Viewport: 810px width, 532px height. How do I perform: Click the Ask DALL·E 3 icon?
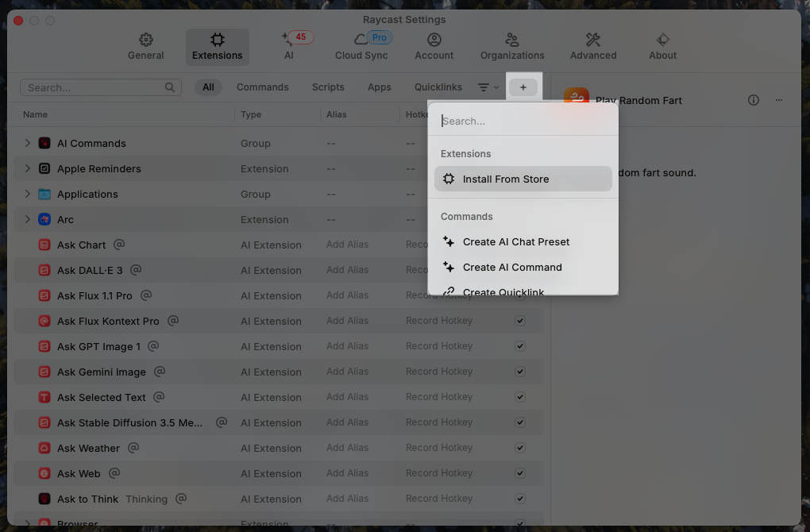pyautogui.click(x=44, y=270)
